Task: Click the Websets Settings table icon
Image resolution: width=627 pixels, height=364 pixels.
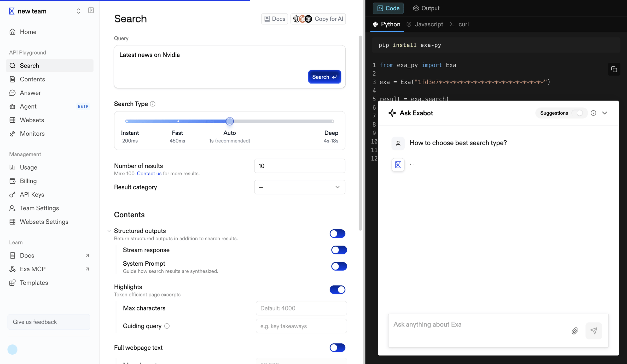Action: (12, 222)
